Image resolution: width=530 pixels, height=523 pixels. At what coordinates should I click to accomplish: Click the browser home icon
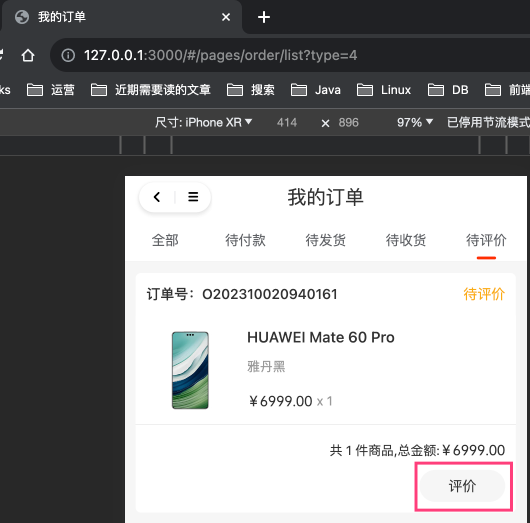(x=28, y=55)
